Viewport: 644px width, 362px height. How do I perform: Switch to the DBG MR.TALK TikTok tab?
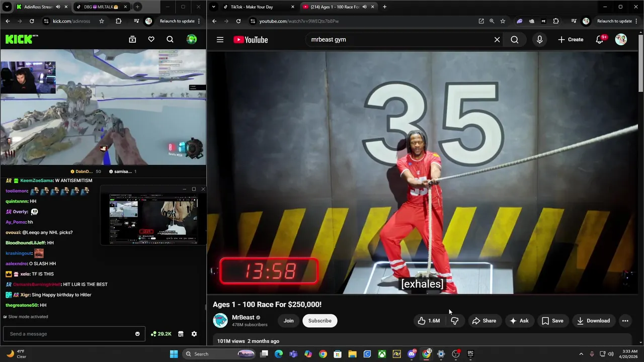pyautogui.click(x=101, y=7)
